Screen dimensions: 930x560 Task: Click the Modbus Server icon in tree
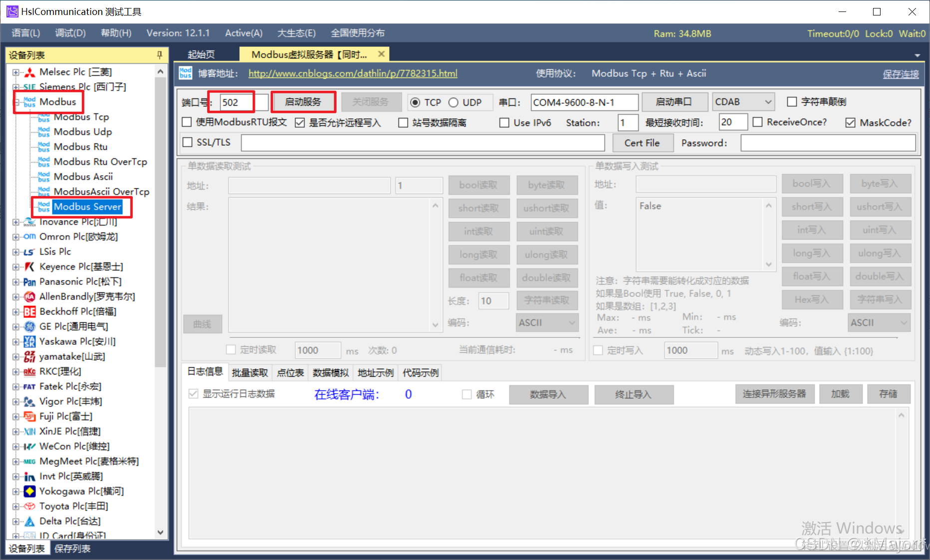point(43,206)
